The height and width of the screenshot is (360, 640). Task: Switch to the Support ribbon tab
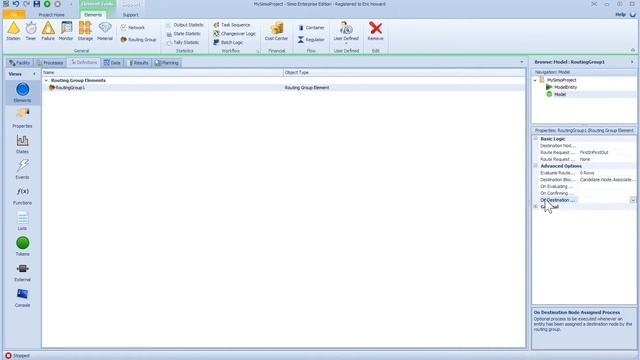click(131, 15)
